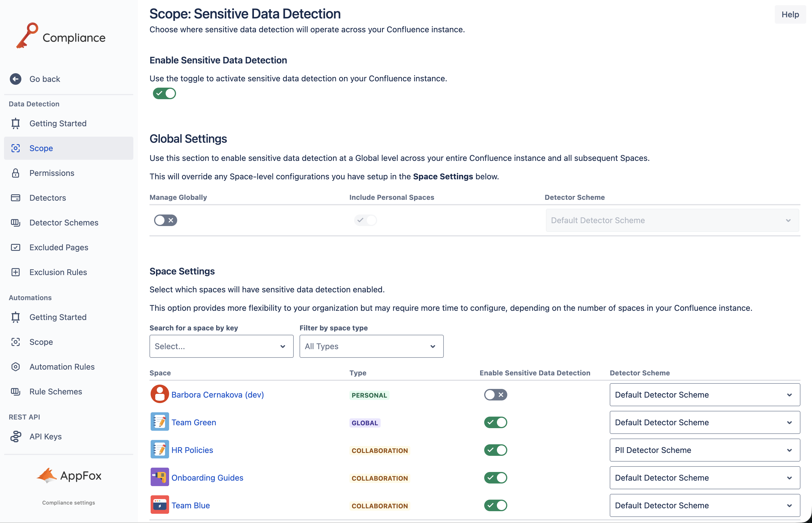This screenshot has height=523, width=812.
Task: Click the Detectors card icon in sidebar
Action: pyautogui.click(x=15, y=198)
